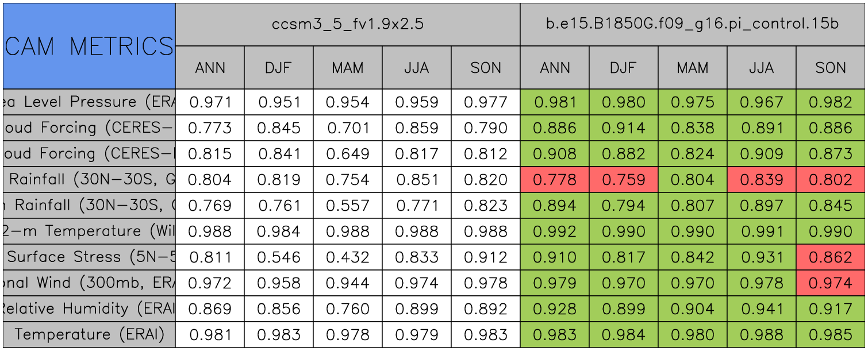Viewport: 868px width, 351px height.
Task: Select the 2-m Temperature row label
Action: coord(89,231)
